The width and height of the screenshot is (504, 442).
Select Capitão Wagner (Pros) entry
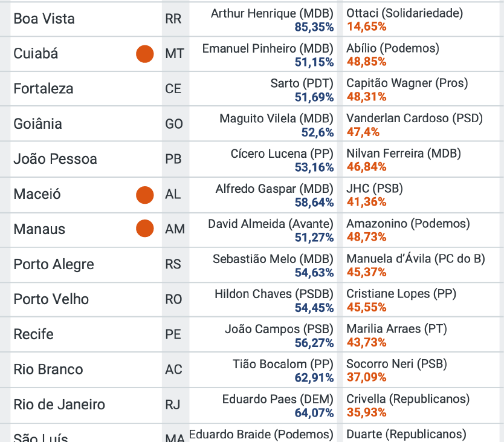[x=407, y=83]
